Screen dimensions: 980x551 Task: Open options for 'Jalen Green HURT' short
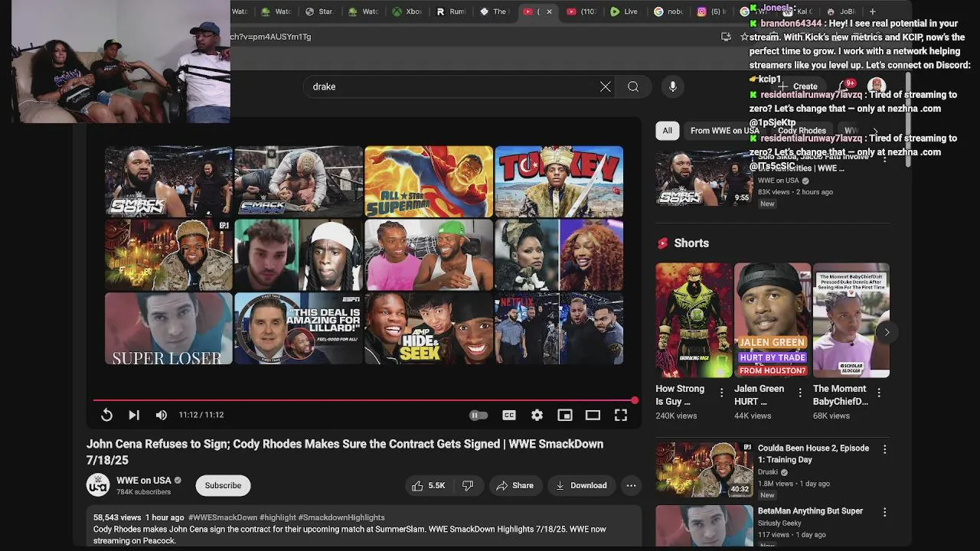click(x=800, y=393)
